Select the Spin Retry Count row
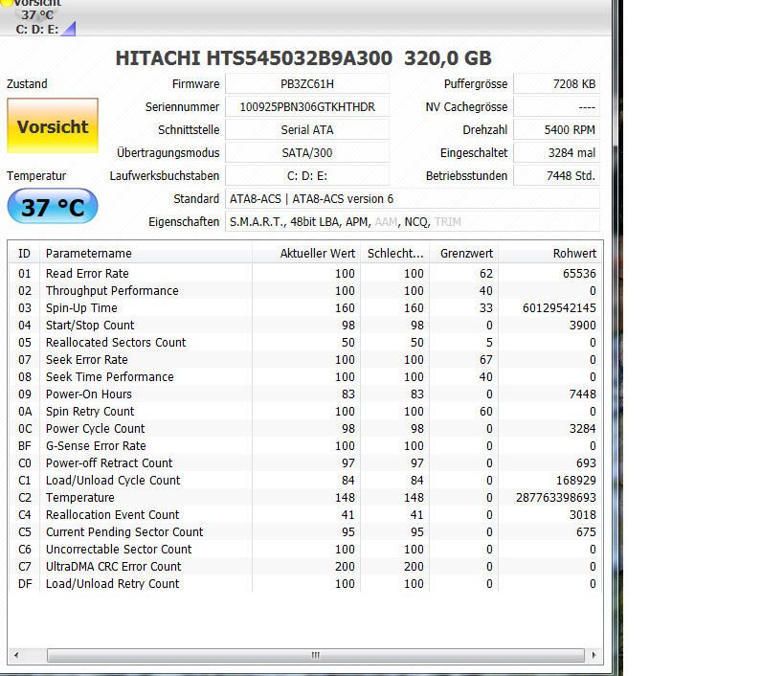 click(x=305, y=412)
